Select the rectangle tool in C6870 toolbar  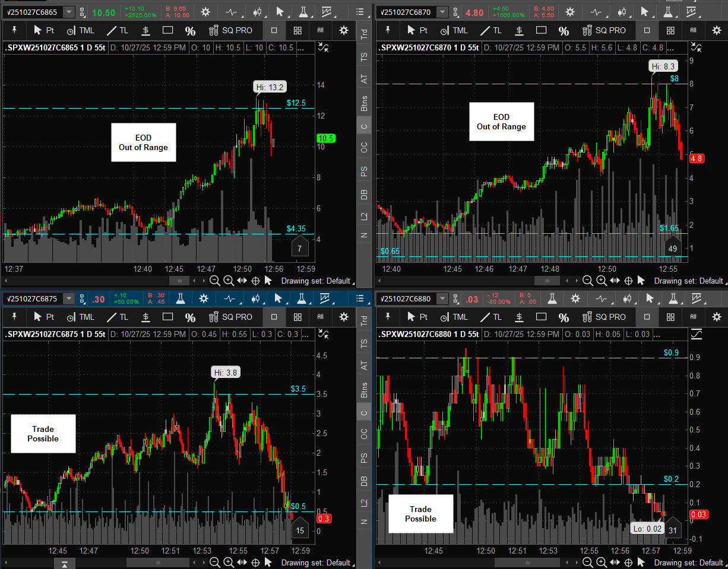tap(541, 30)
